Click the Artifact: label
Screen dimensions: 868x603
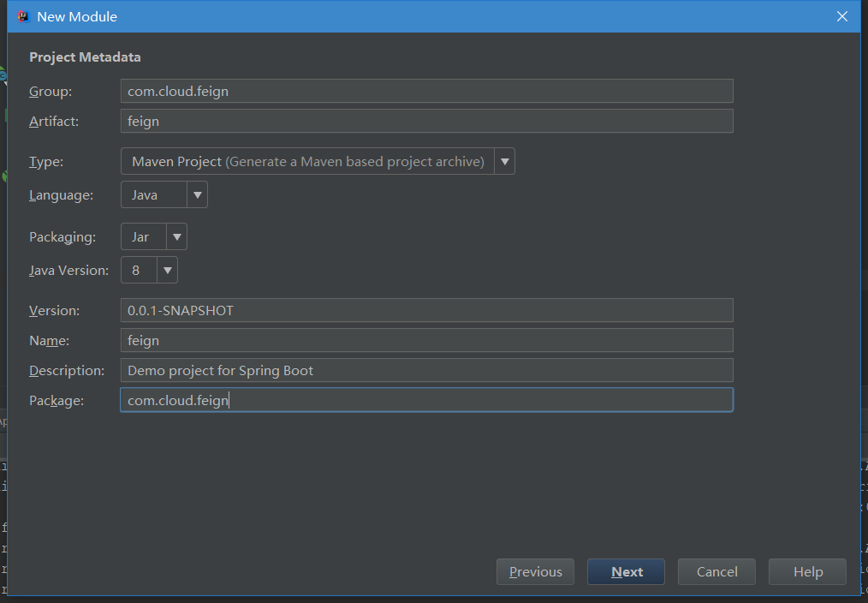point(54,122)
